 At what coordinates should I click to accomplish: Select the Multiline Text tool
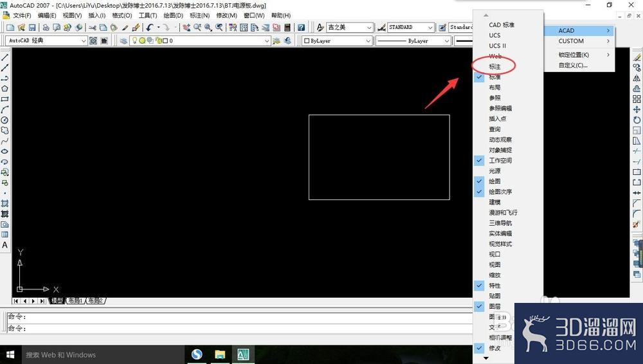pos(5,245)
